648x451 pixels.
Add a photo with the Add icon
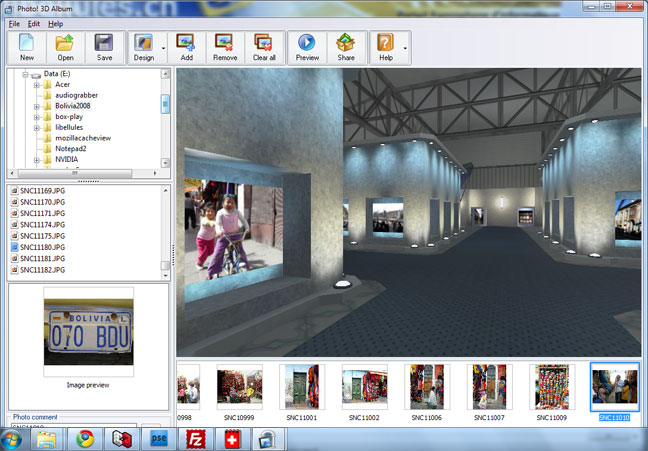coord(186,48)
